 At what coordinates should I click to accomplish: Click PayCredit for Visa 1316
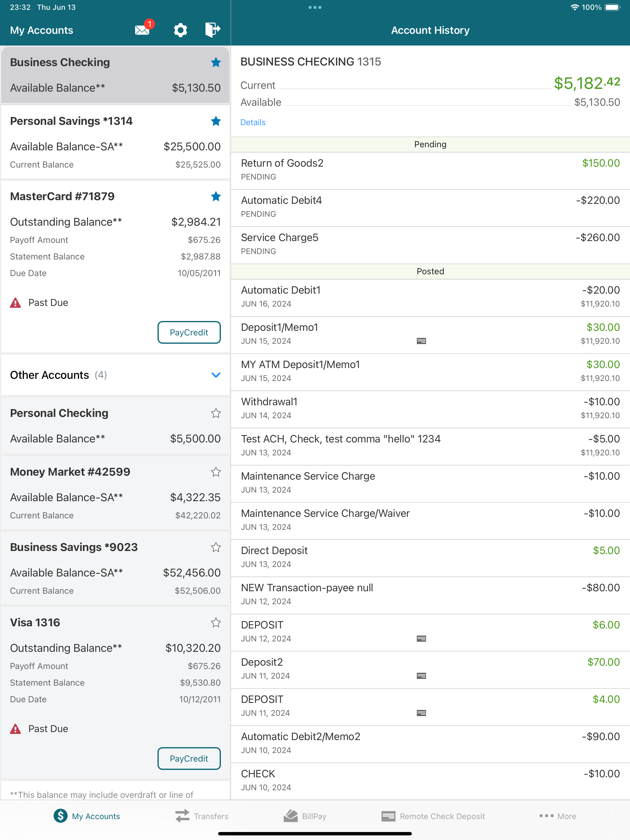(189, 759)
